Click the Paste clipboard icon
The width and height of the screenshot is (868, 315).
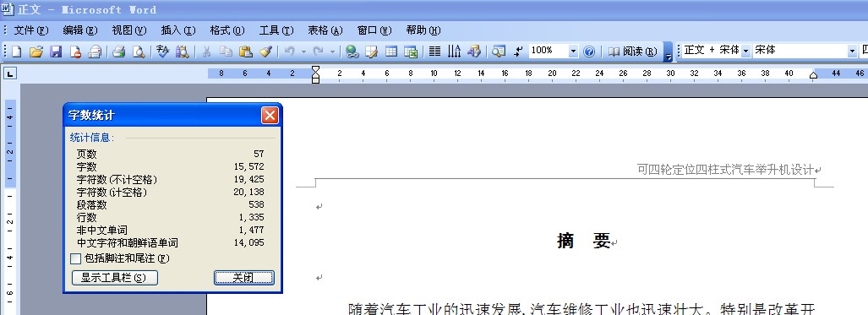tap(245, 52)
